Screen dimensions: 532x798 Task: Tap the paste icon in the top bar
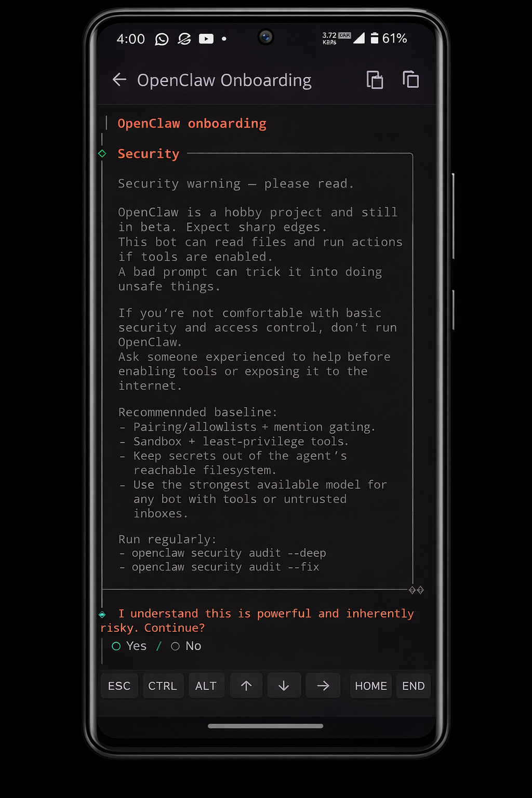(375, 80)
